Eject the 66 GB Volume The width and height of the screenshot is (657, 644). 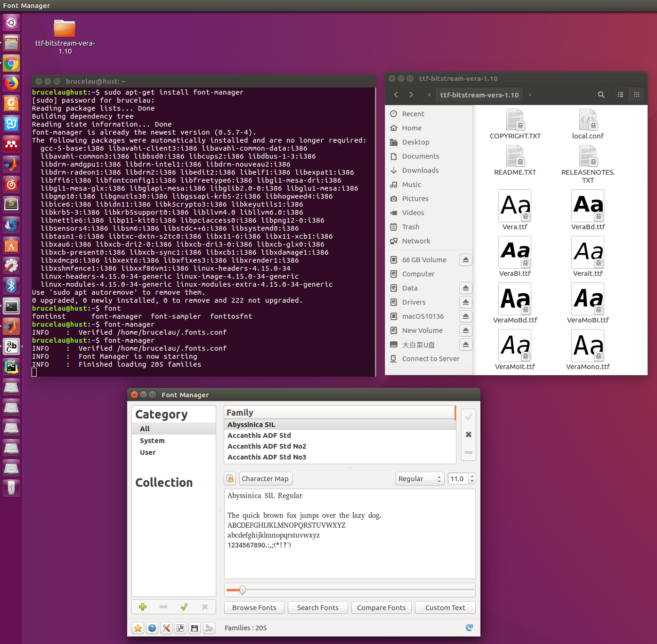465,260
